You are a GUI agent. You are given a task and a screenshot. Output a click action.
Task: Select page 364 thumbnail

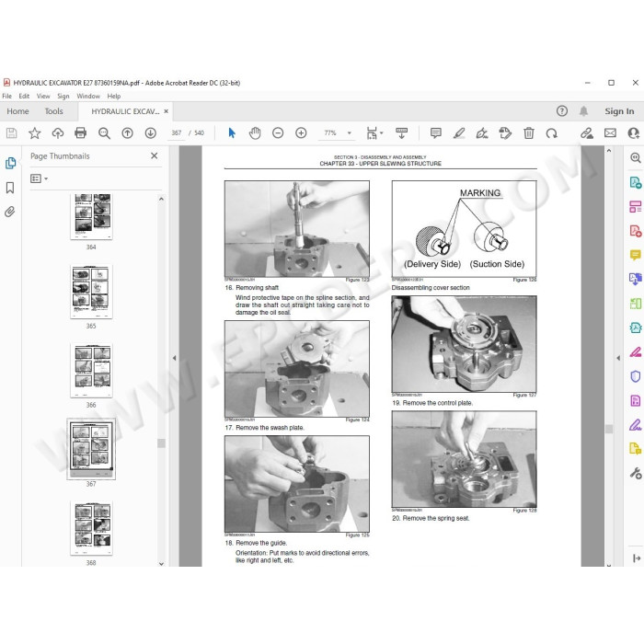(91, 217)
